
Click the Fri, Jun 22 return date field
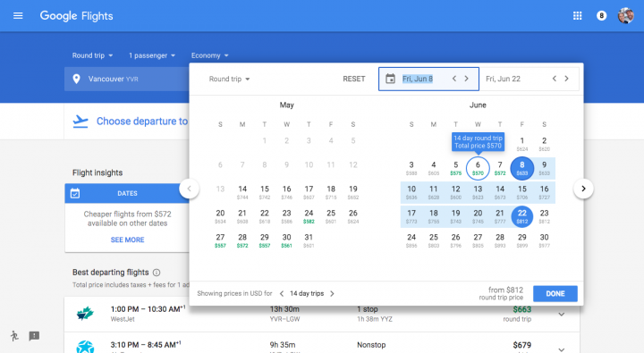click(530, 79)
